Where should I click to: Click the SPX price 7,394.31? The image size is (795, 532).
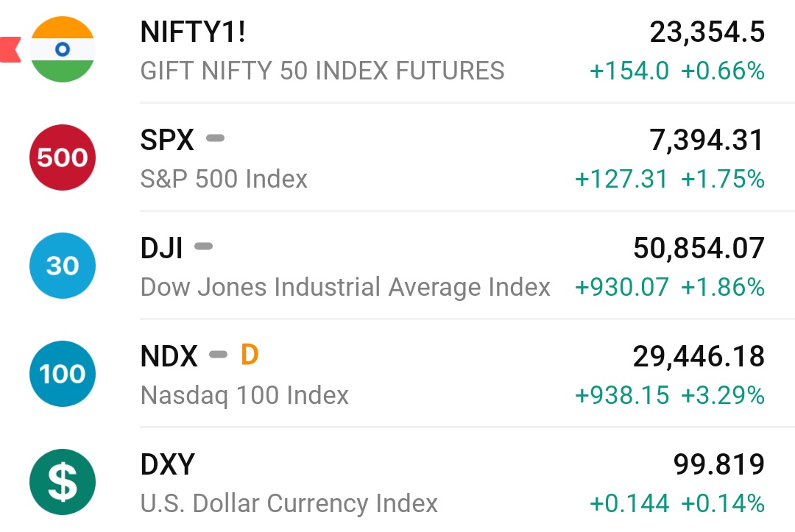(707, 141)
